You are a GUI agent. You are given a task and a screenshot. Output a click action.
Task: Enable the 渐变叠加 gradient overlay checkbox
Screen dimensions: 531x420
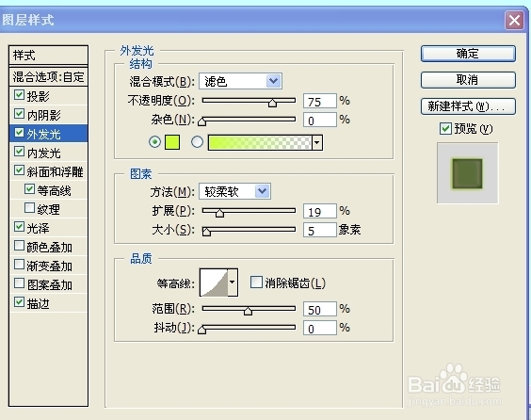pos(19,265)
